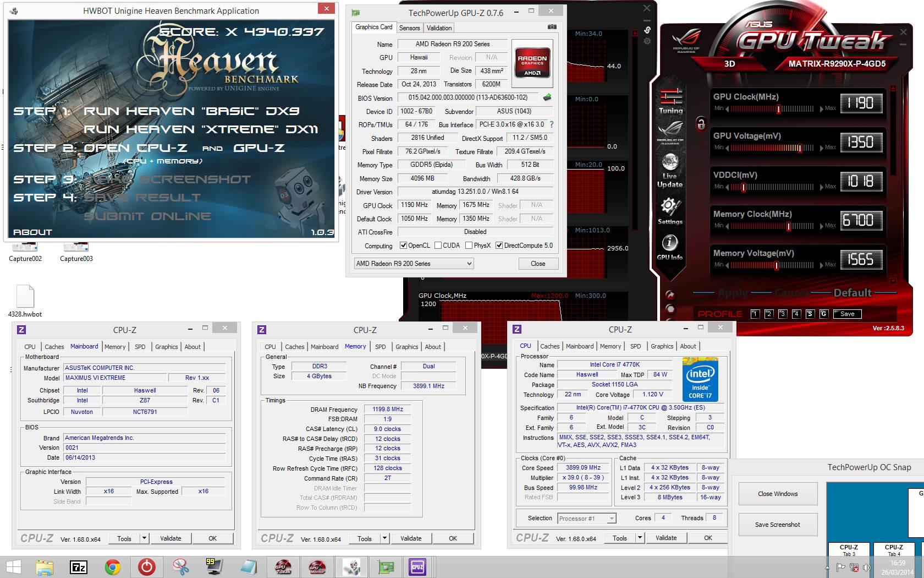924x578 pixels.
Task: Toggle the OpenCL checkbox in GPU-Z
Action: pos(403,246)
